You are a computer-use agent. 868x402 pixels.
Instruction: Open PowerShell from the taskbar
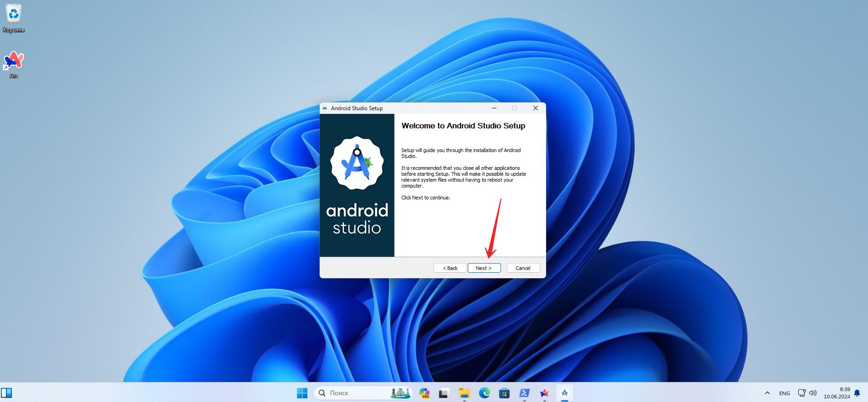point(524,393)
